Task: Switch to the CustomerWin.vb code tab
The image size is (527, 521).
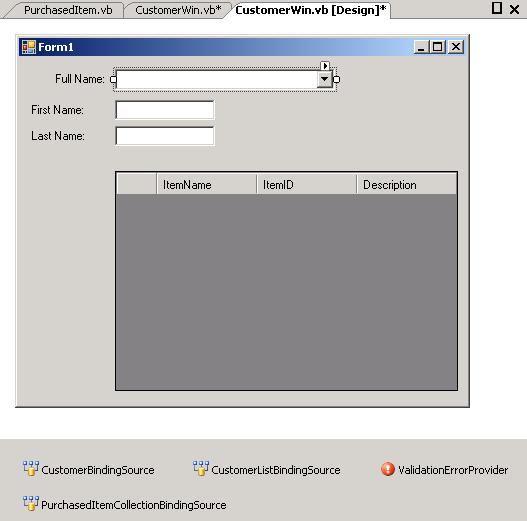Action: click(x=178, y=10)
